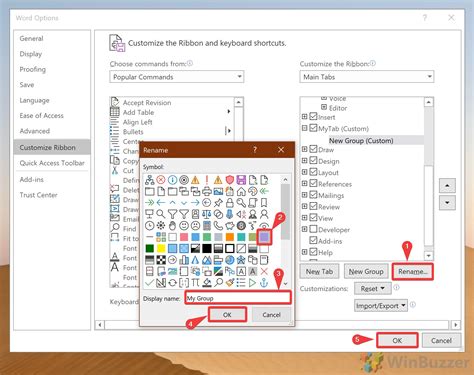Pick the printer symbol

coord(207,191)
